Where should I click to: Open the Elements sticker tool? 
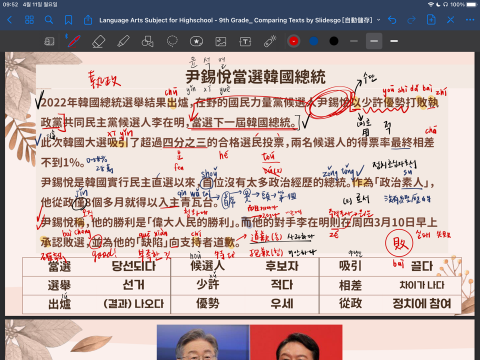click(196, 41)
